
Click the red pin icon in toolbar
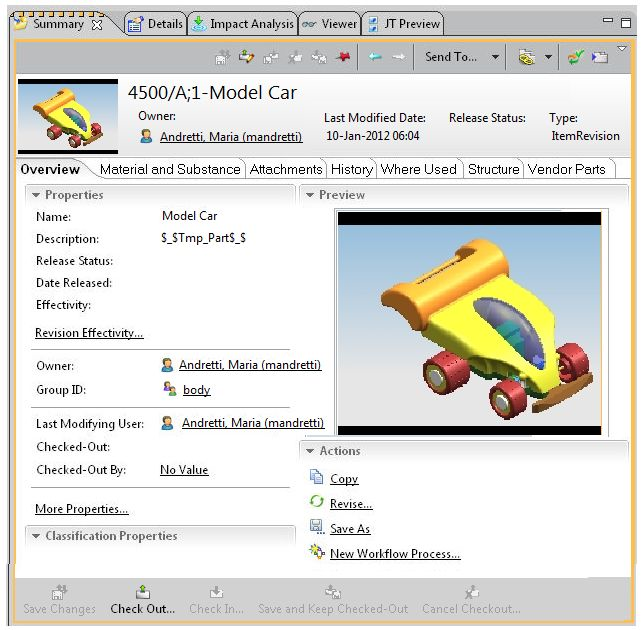tap(344, 58)
